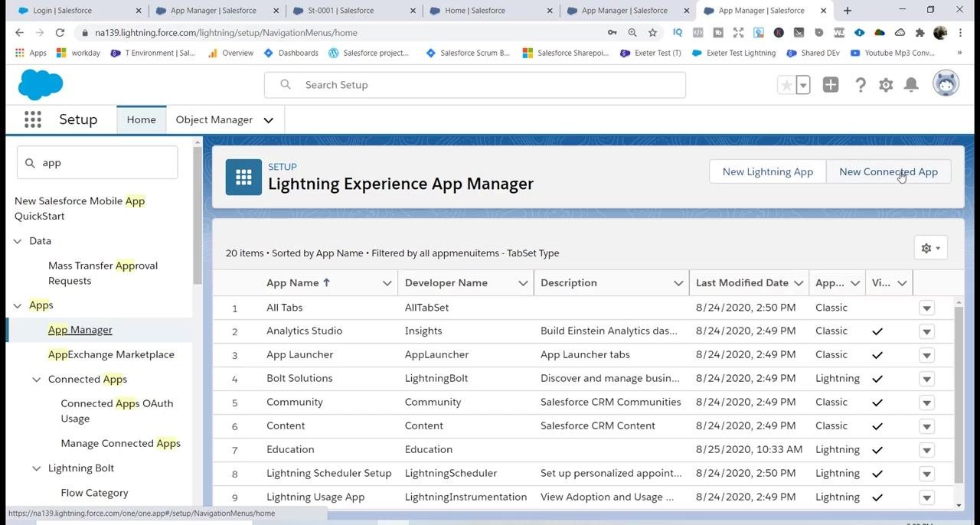Click the zoom magnifier icon in address bar

pos(632,33)
